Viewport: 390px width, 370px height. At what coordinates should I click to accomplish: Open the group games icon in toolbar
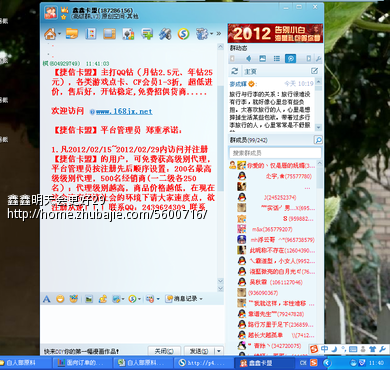pyautogui.click(x=128, y=34)
